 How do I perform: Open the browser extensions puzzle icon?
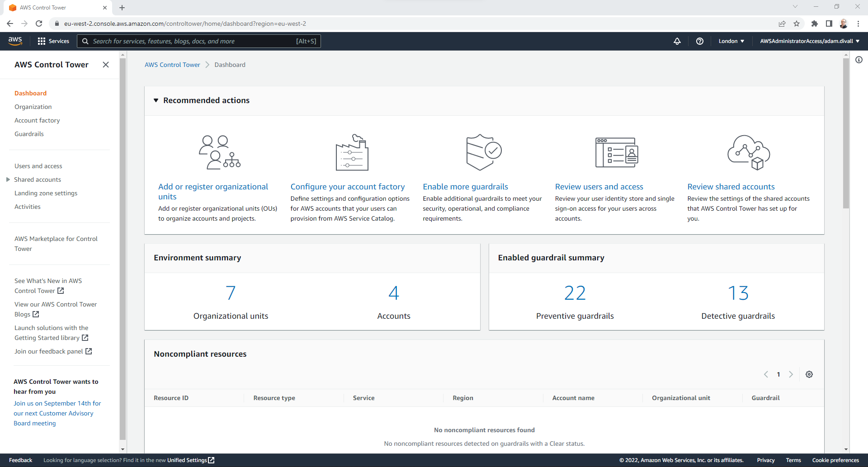(x=815, y=24)
